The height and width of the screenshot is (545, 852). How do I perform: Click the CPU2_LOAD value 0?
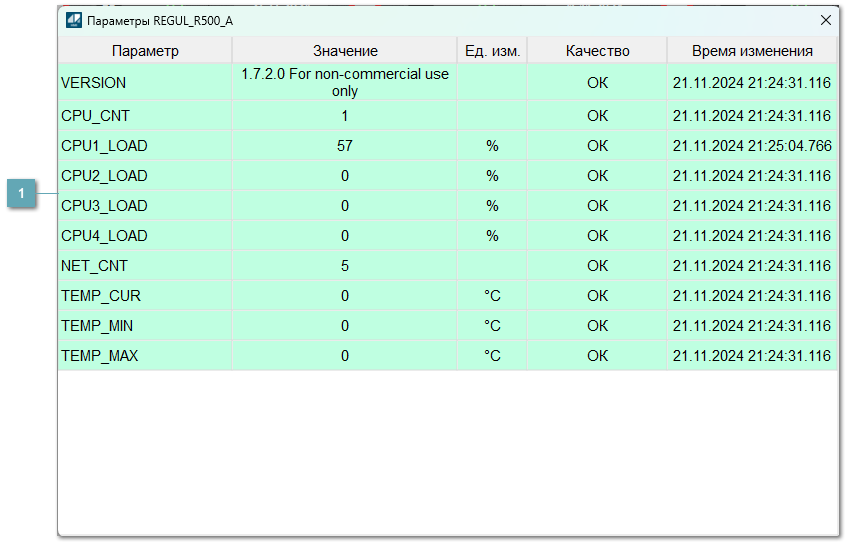(x=344, y=176)
